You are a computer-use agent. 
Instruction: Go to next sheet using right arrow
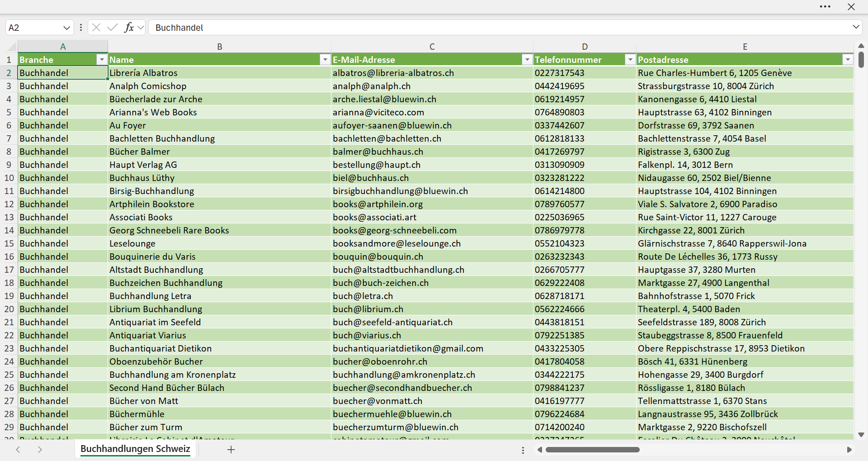pyautogui.click(x=40, y=449)
